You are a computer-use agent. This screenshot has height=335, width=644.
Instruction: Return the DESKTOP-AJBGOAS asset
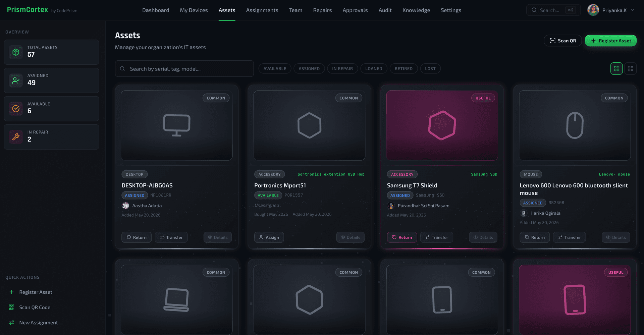click(x=136, y=237)
